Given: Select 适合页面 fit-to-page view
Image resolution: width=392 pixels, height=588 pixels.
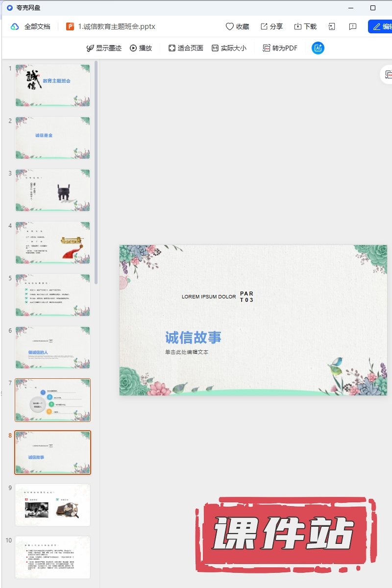Looking at the screenshot, I should click(186, 48).
